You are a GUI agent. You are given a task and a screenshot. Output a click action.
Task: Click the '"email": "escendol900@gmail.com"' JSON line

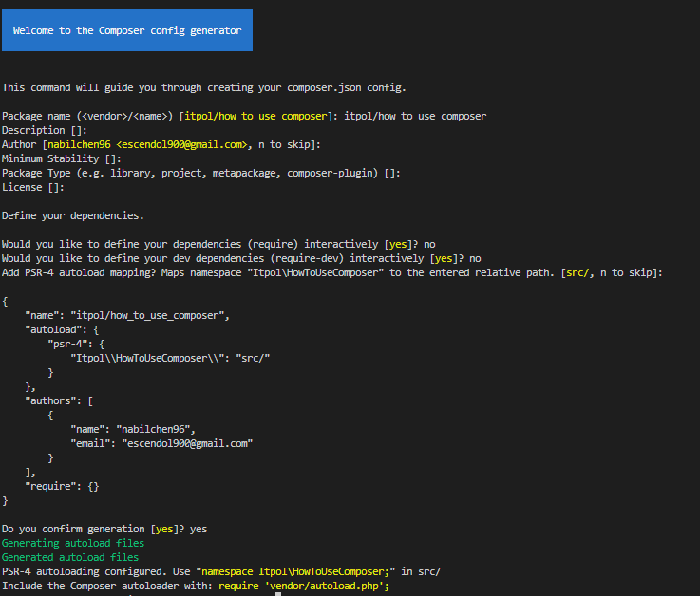point(161,444)
